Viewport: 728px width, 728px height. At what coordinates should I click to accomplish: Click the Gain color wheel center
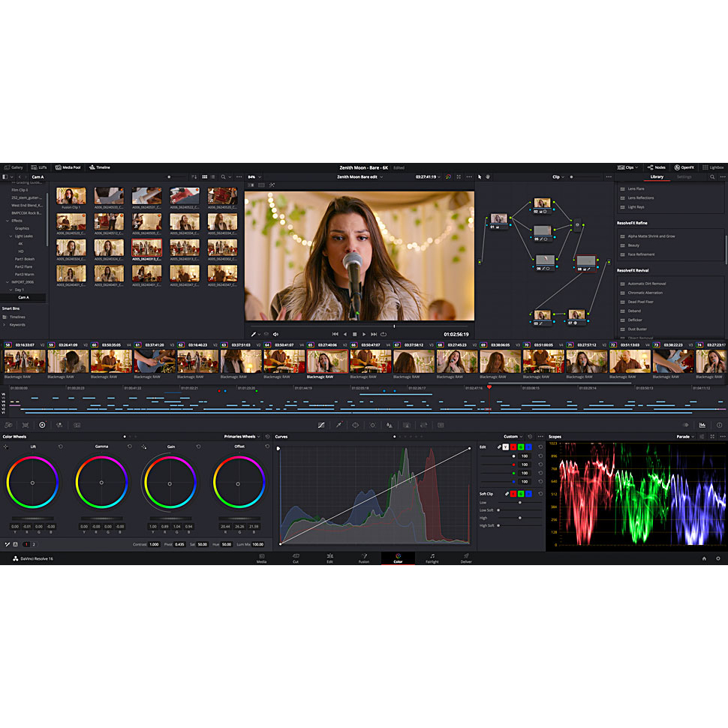click(170, 484)
